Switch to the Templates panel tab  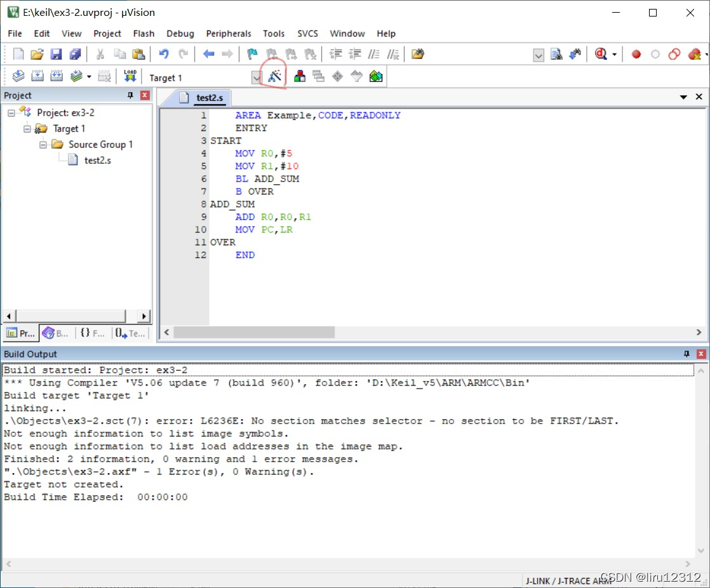click(x=130, y=333)
